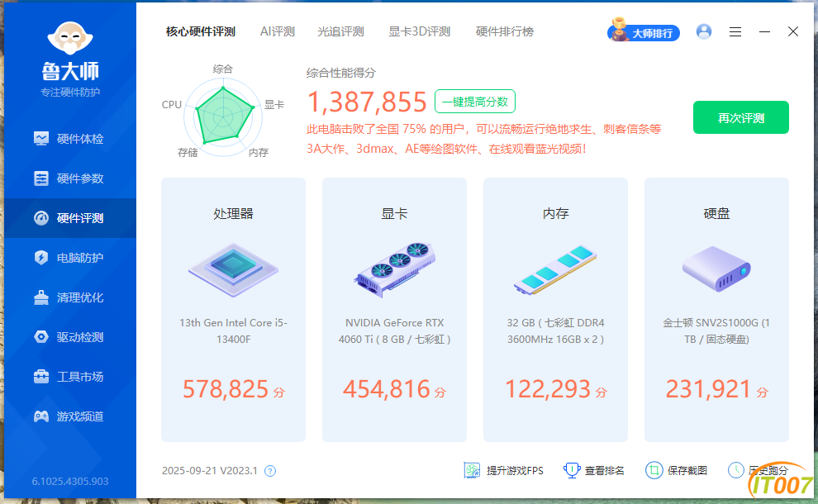Switch to AI评测 tab

278,32
